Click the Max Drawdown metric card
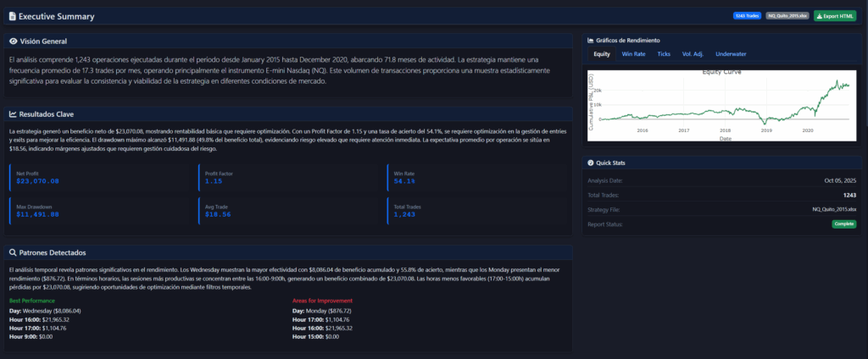This screenshot has width=868, height=359. point(102,211)
